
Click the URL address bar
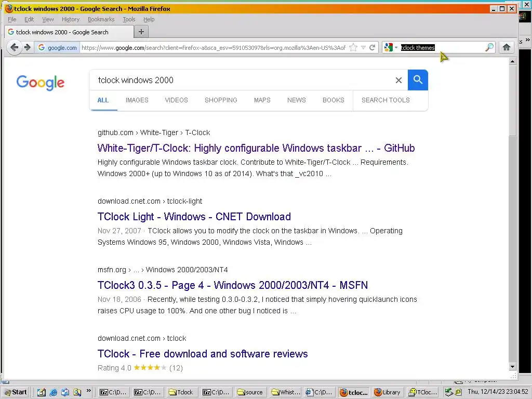(214, 47)
